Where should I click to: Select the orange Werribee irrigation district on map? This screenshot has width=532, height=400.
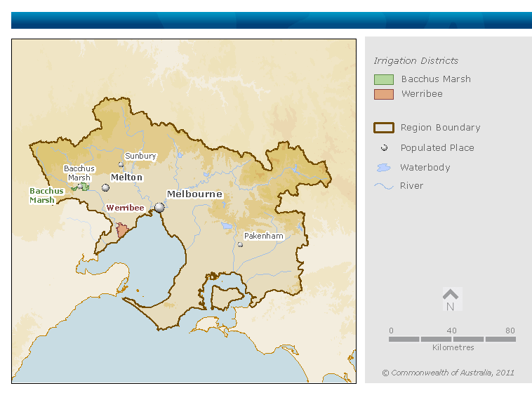click(x=122, y=230)
